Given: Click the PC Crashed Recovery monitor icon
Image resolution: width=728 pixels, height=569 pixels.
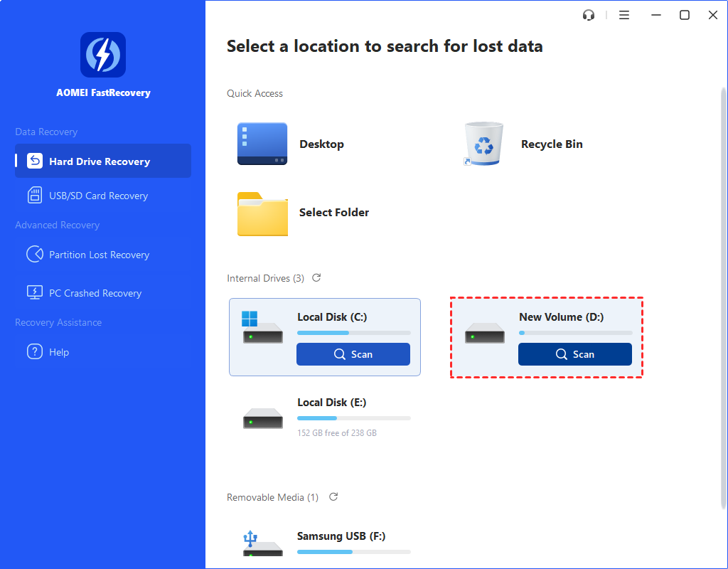Looking at the screenshot, I should click(x=35, y=292).
